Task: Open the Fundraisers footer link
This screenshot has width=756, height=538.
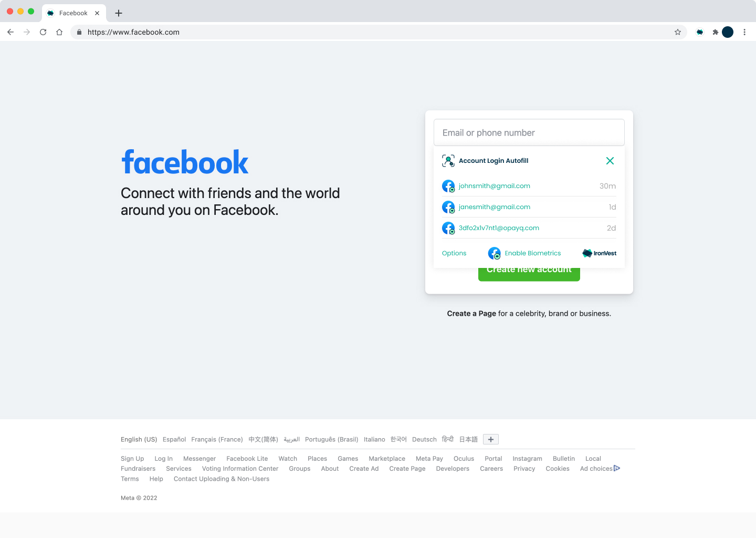Action: pos(138,469)
